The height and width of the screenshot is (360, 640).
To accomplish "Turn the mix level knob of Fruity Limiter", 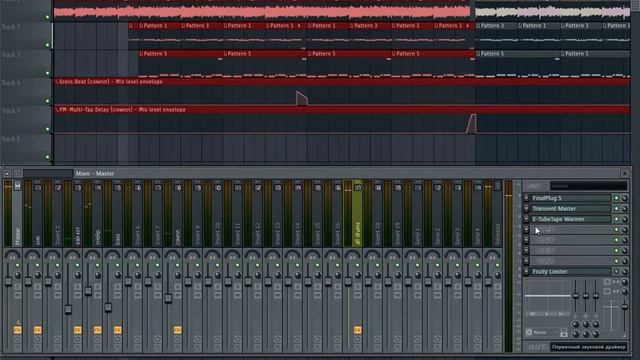I will point(624,271).
